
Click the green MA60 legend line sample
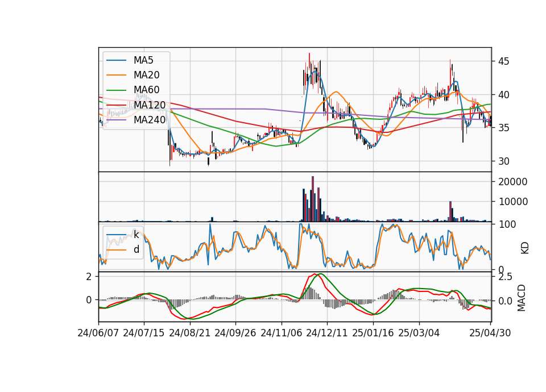pyautogui.click(x=116, y=90)
